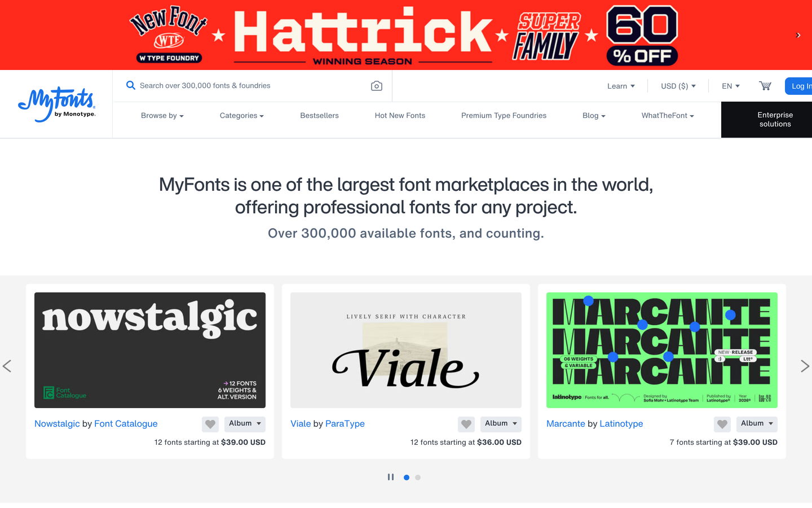The width and height of the screenshot is (812, 508).
Task: Expand the Learn menu
Action: [621, 86]
